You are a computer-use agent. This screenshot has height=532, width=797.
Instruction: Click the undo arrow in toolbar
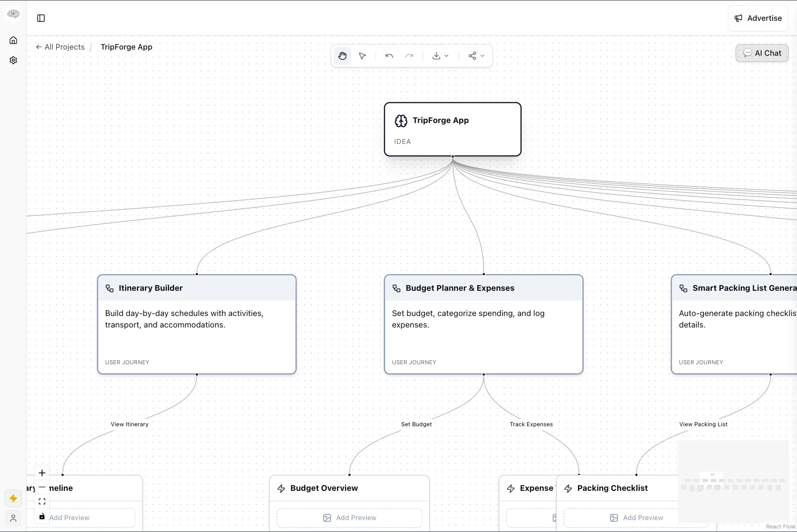[x=389, y=56]
